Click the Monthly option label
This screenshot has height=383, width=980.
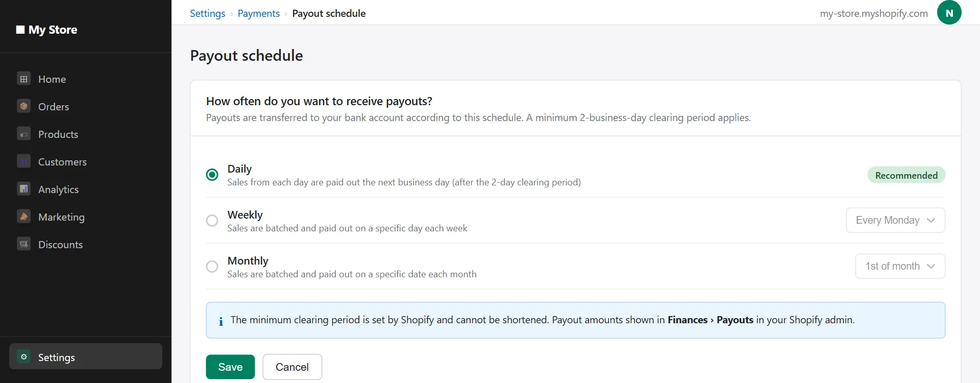point(248,260)
